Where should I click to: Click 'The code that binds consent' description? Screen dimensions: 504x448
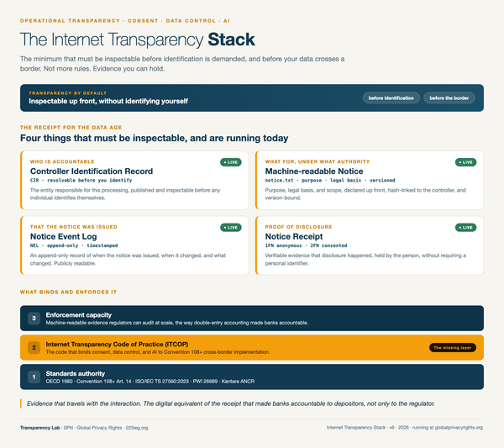pos(158,352)
